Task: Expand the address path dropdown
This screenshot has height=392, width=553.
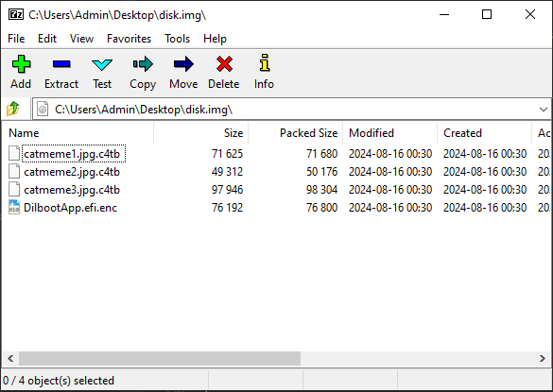Action: point(544,110)
